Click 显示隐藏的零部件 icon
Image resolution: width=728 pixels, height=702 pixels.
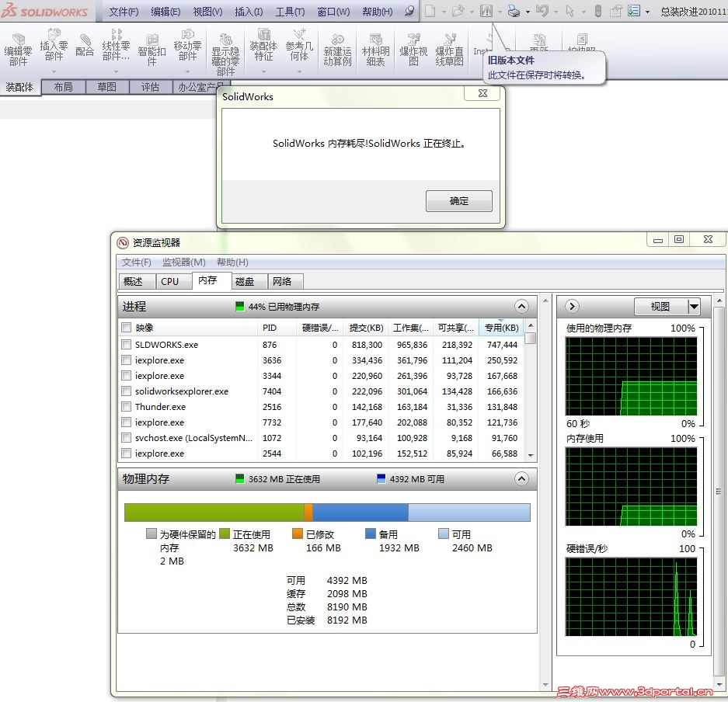[x=225, y=55]
